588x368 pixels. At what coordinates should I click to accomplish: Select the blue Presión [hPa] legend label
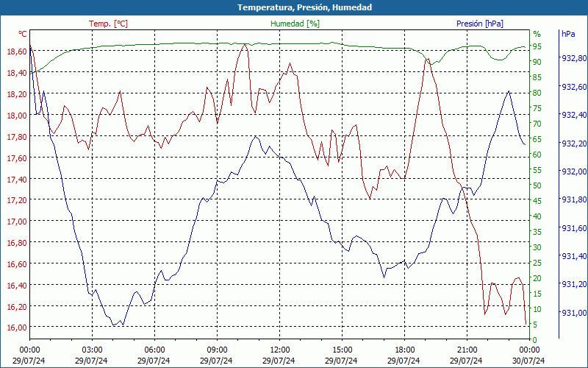click(480, 24)
